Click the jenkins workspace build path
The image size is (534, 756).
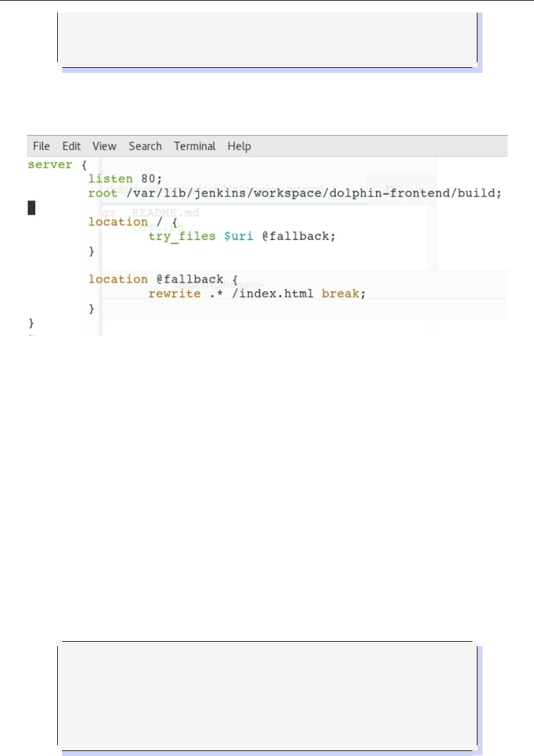(314, 193)
